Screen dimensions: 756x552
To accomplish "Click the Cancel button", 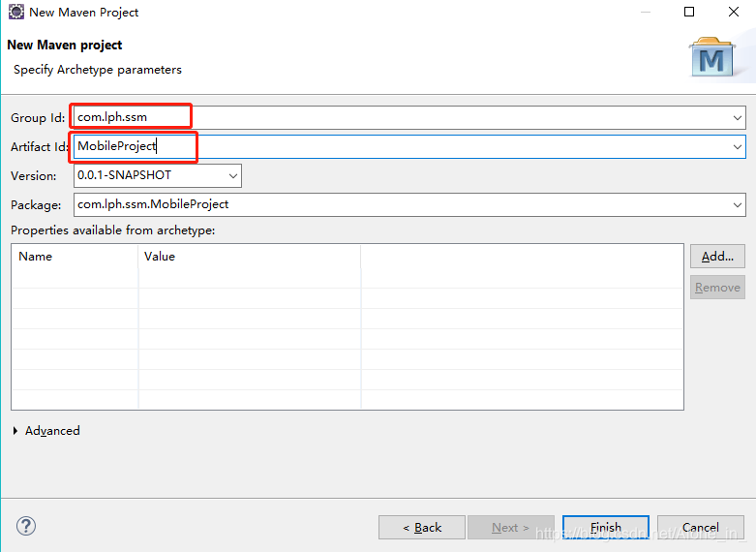I will [701, 527].
